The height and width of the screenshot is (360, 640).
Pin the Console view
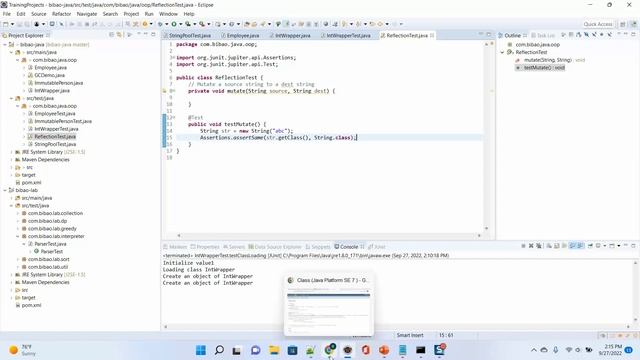(590, 246)
